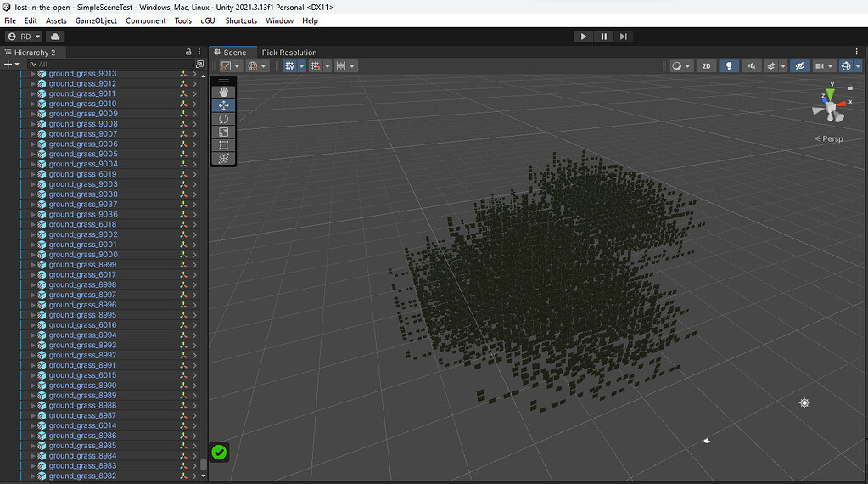Click the scene camera settings icon

point(820,66)
